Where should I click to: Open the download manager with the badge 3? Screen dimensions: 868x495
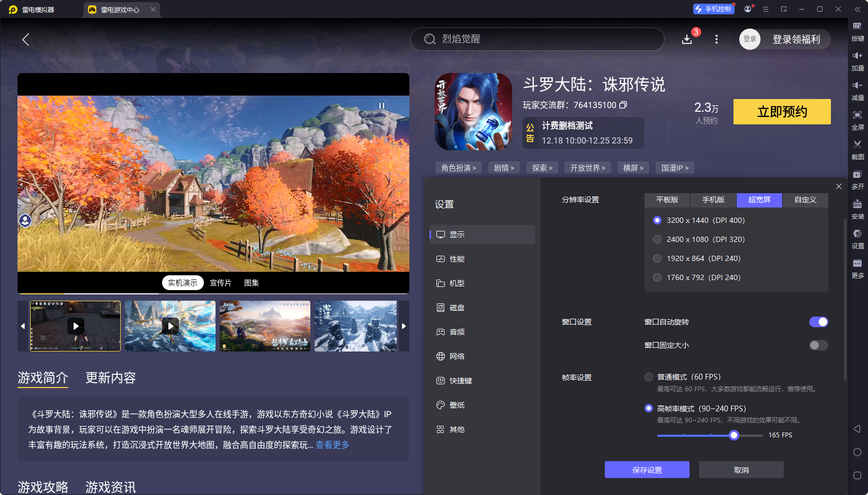687,39
